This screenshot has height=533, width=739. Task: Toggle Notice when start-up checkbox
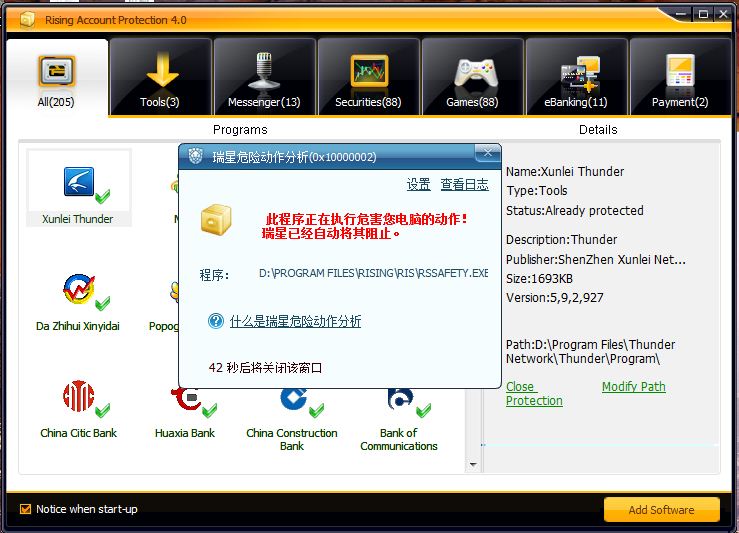[x=25, y=509]
